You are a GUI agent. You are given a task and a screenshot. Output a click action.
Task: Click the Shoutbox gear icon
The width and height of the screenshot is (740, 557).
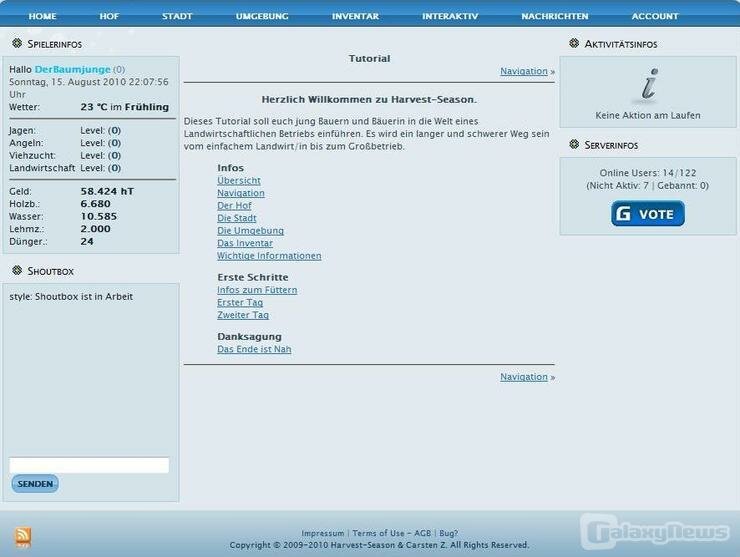pyautogui.click(x=17, y=271)
